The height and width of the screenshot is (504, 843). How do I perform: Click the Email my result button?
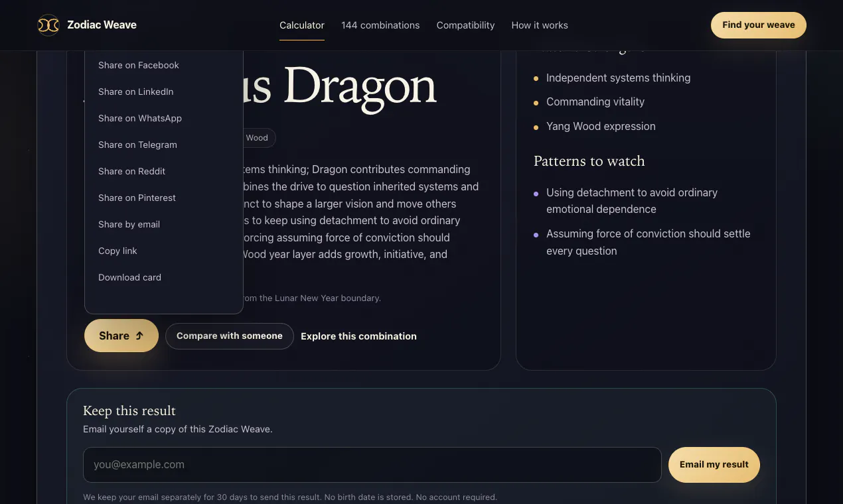coord(714,465)
